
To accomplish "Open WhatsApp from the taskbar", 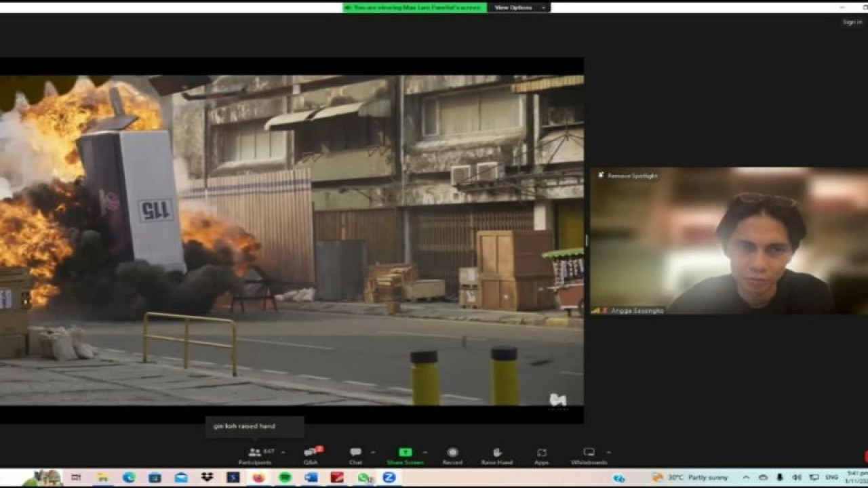I will click(x=363, y=476).
